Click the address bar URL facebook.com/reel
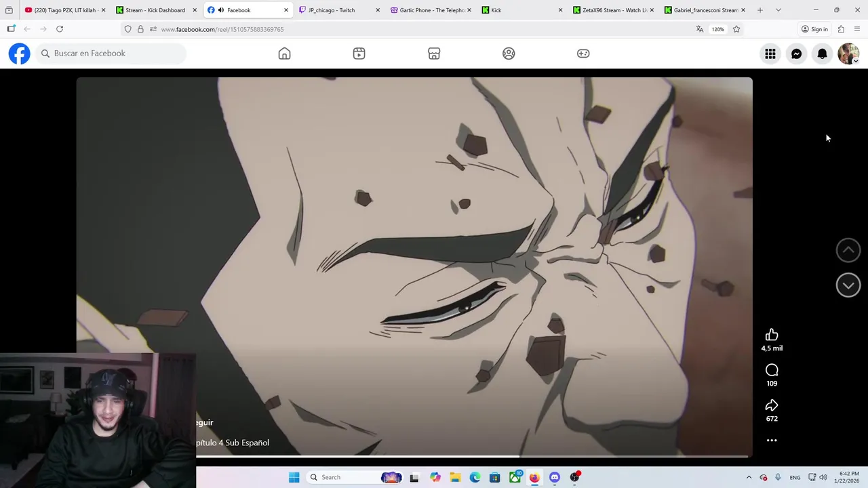 pyautogui.click(x=222, y=29)
